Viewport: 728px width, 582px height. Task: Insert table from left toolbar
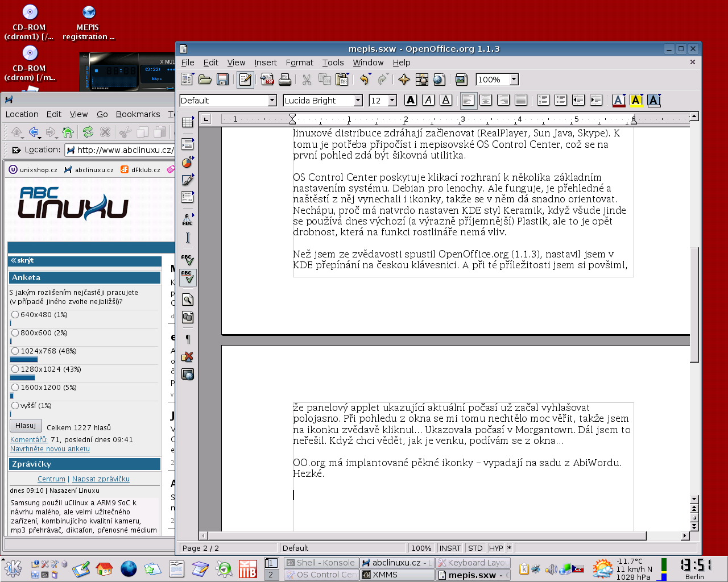tap(187, 122)
